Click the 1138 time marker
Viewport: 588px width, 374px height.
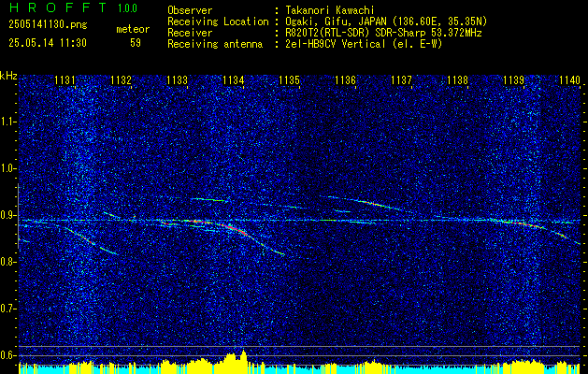[x=458, y=80]
